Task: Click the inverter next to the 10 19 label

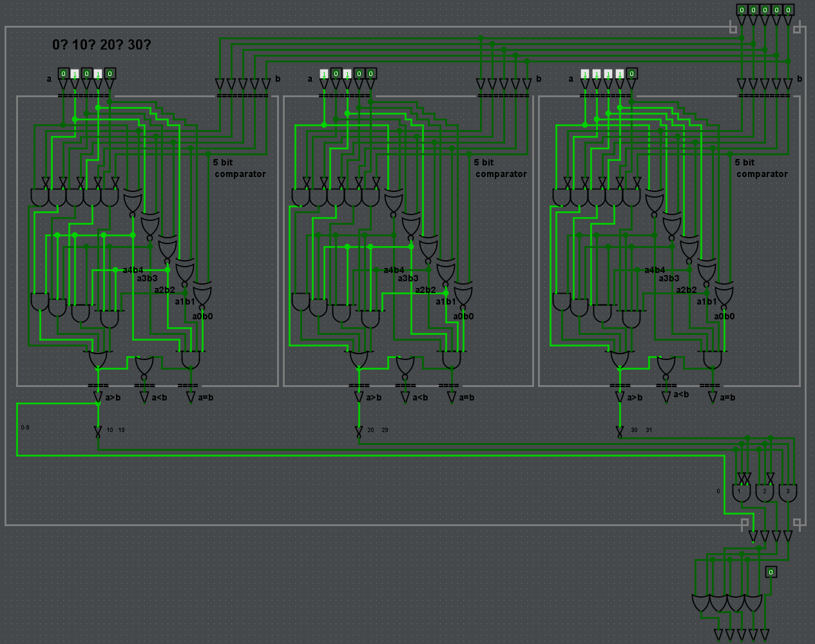Action: 98,431
